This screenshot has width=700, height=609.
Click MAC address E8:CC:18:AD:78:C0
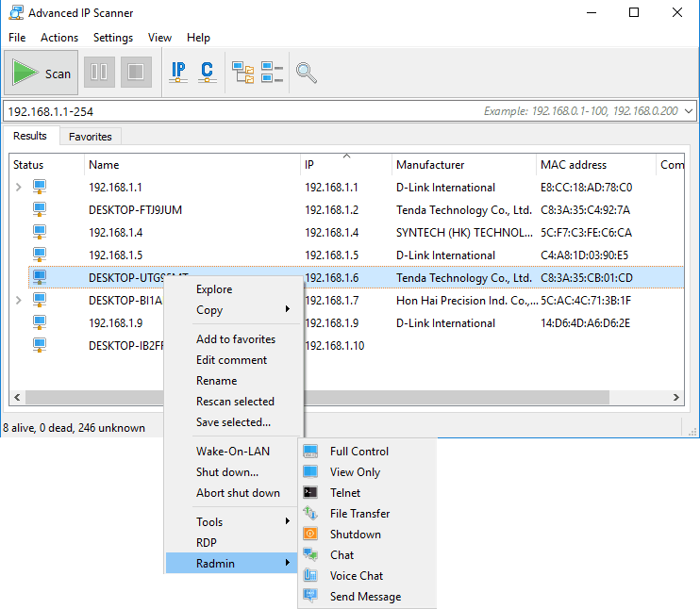[586, 188]
